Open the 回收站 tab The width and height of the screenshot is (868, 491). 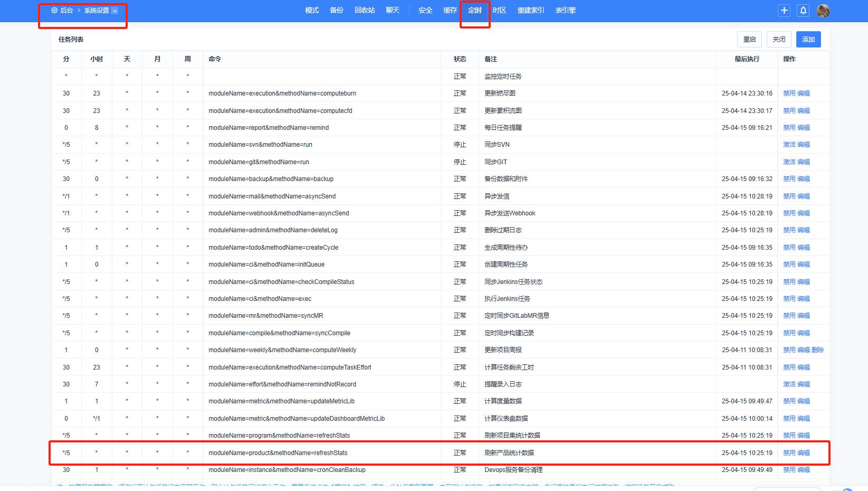365,11
